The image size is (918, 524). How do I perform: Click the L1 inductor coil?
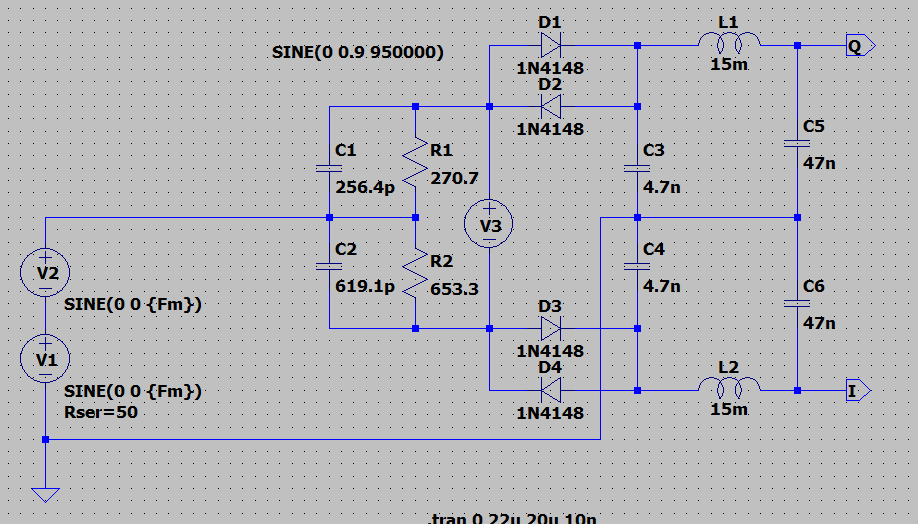729,42
